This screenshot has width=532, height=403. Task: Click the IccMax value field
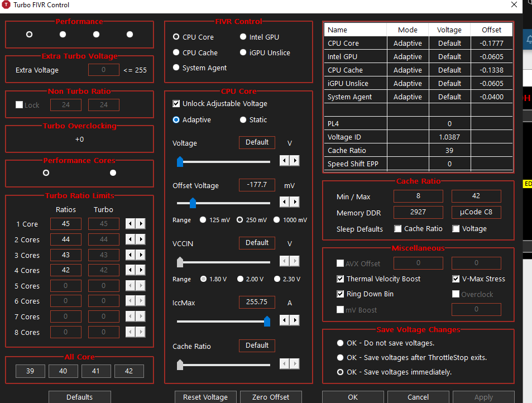257,302
